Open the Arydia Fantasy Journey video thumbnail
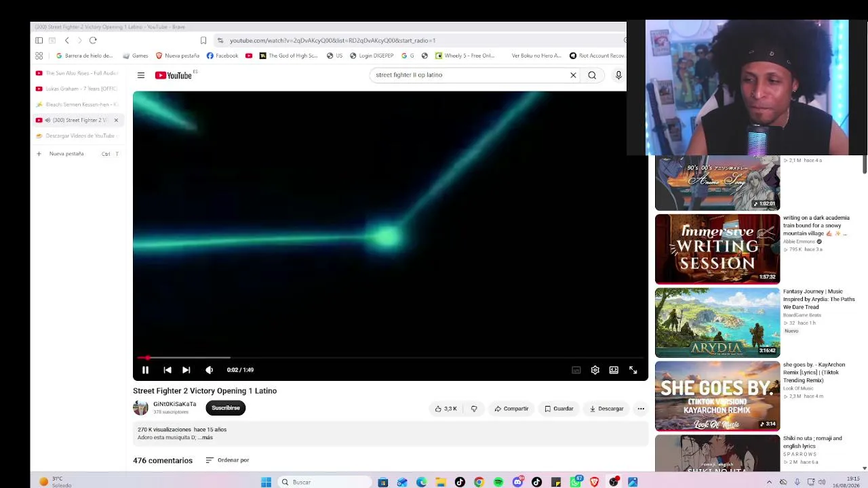 coord(717,323)
